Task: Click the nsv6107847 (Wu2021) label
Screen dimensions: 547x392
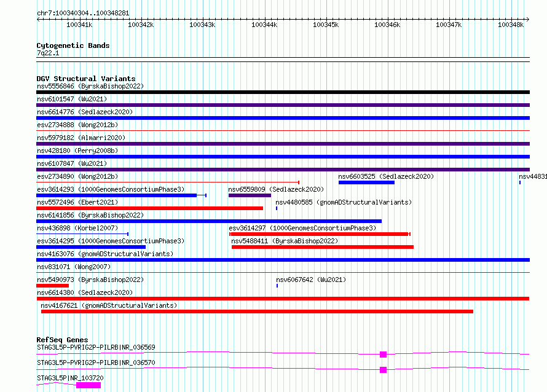Action: tap(72, 163)
